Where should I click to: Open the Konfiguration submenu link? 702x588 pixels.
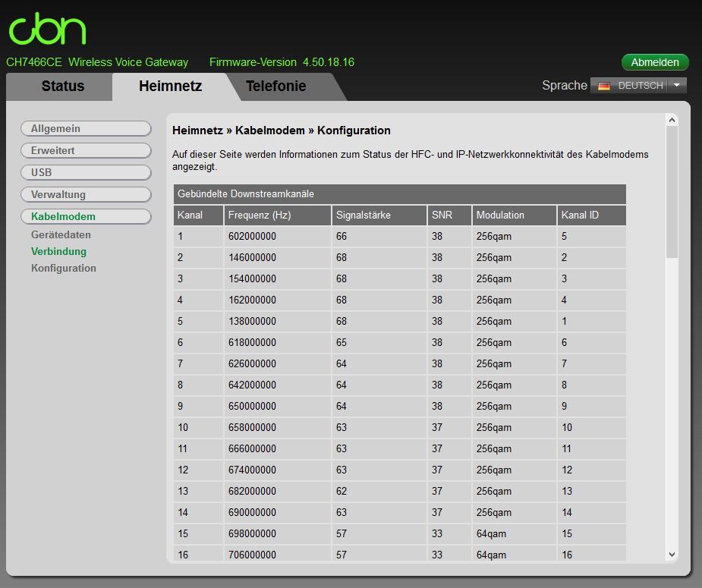click(64, 268)
